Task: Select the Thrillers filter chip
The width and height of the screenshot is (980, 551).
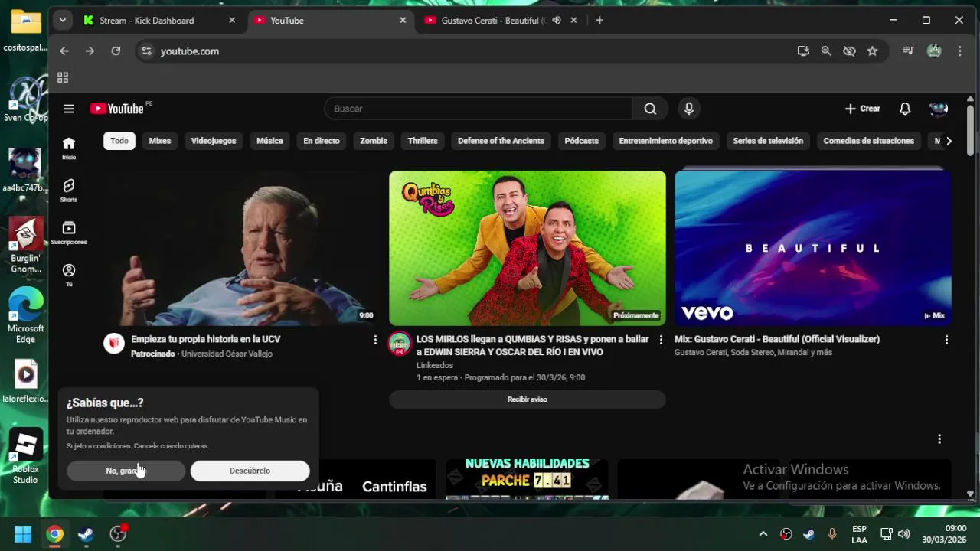Action: [x=423, y=141]
